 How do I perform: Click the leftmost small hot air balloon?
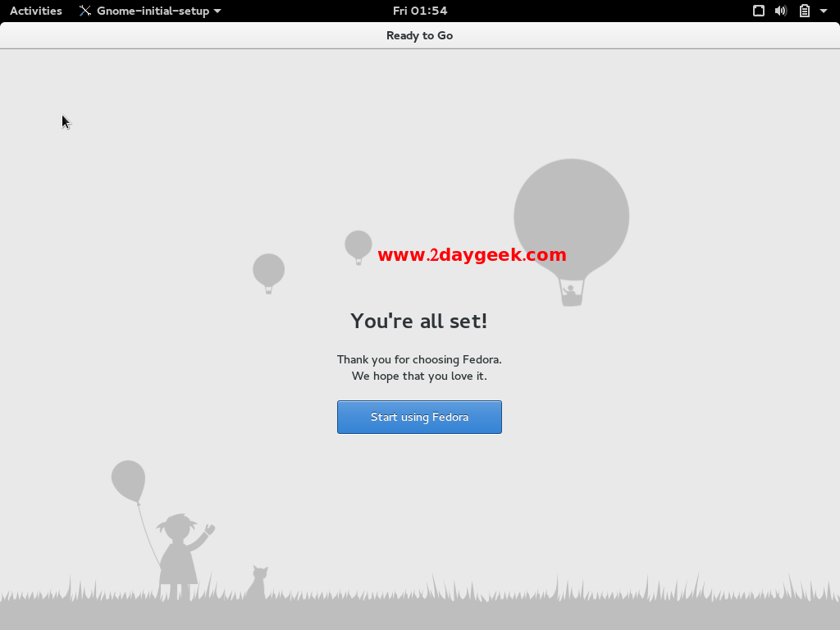click(x=268, y=271)
